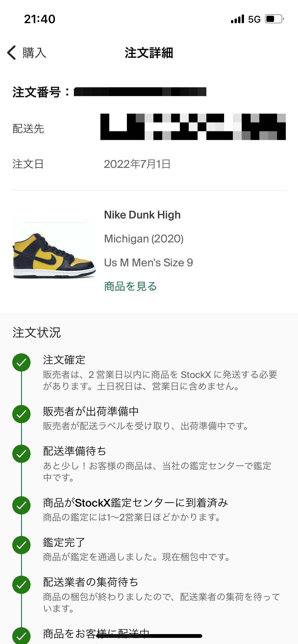Tap the order date 2022年7月1日
298x644 pixels.
point(137,164)
